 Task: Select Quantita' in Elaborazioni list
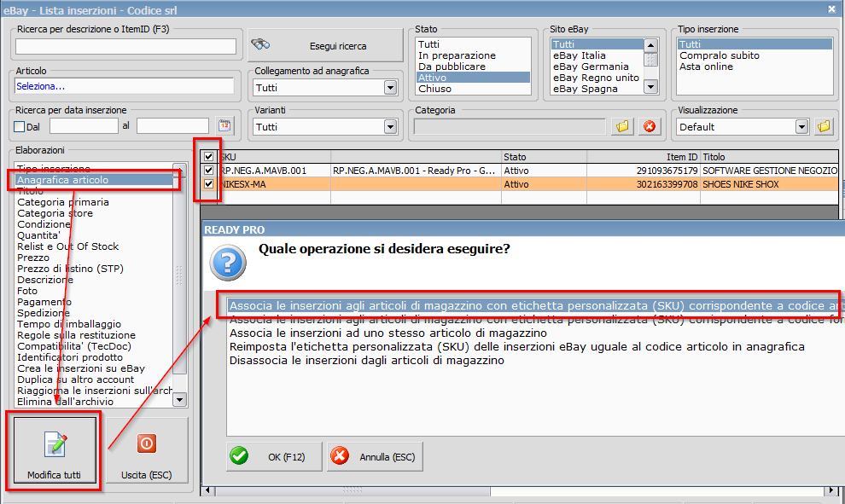(x=94, y=235)
